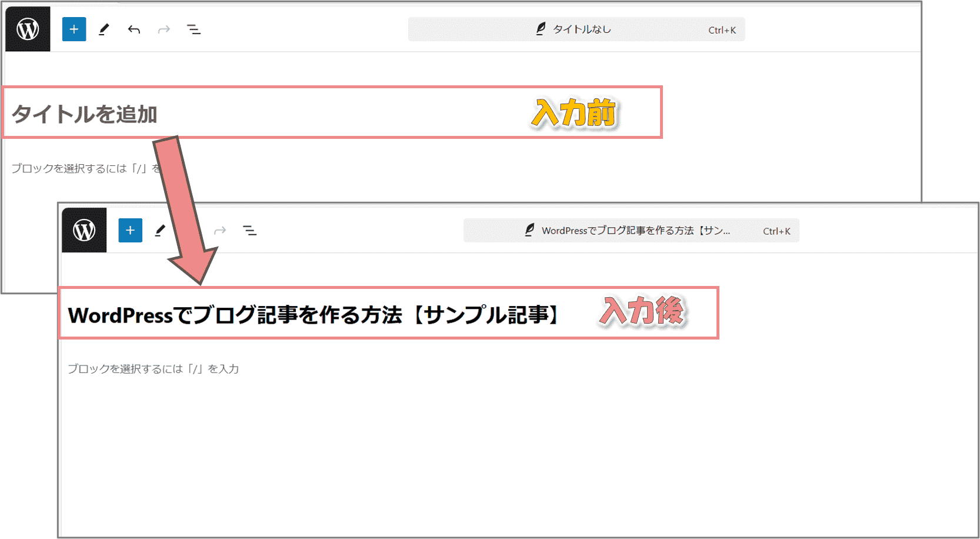Select pencil Tools icon in front window
The image size is (980, 539).
(x=160, y=231)
